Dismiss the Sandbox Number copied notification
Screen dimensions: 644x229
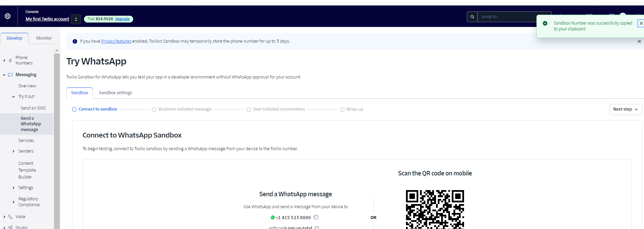click(x=641, y=23)
